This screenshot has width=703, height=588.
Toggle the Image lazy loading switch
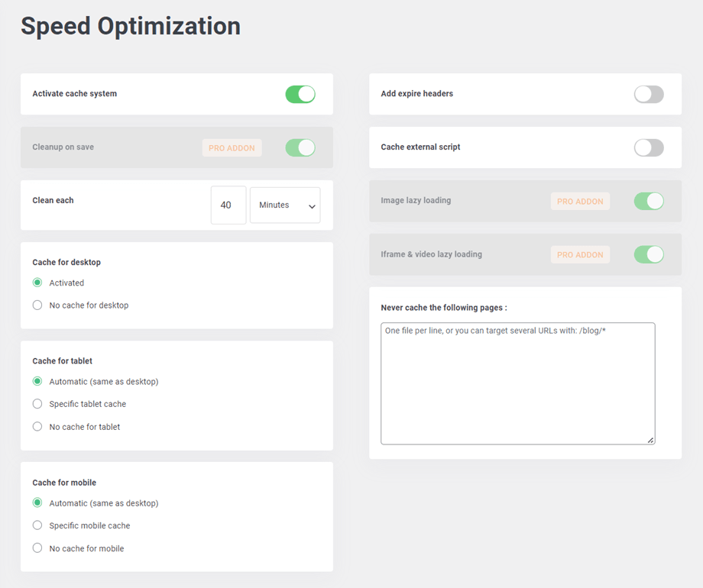tap(649, 201)
